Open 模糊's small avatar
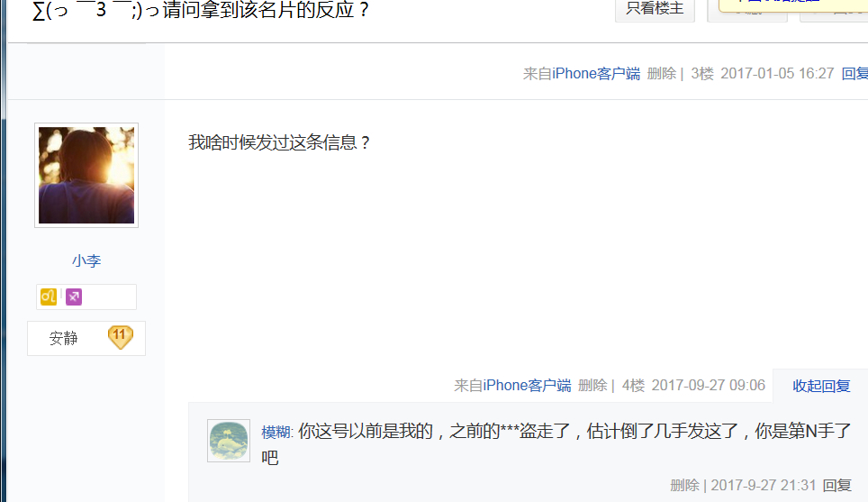Viewport: 868px width, 502px height. click(x=229, y=441)
